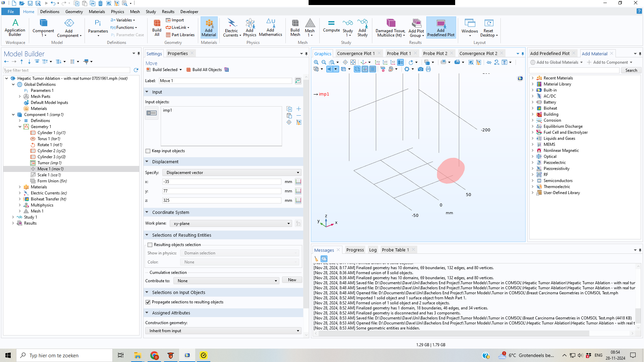Switch to the Probe Plot 1 tab

(x=398, y=53)
